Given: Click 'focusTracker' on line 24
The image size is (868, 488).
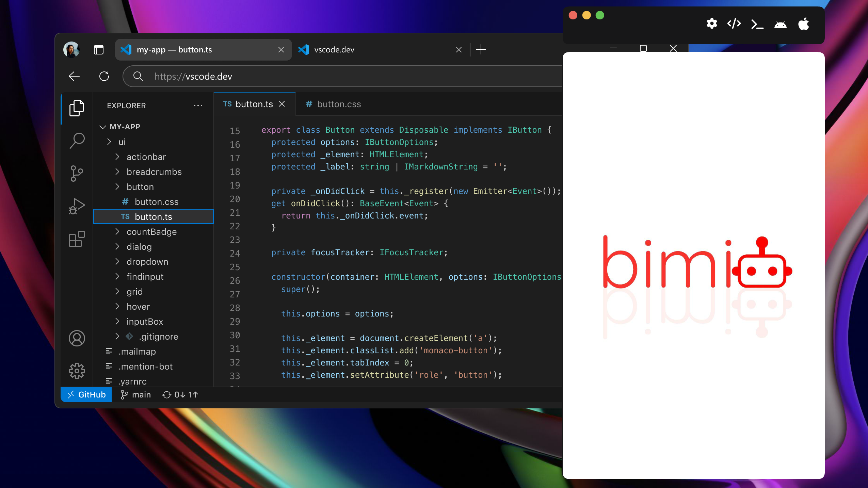Looking at the screenshot, I should [340, 253].
